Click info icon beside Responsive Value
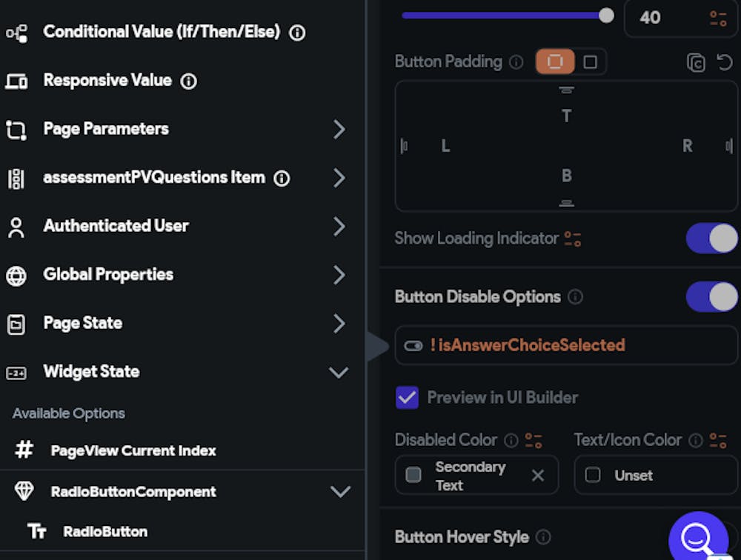Image resolution: width=741 pixels, height=560 pixels. 189,81
